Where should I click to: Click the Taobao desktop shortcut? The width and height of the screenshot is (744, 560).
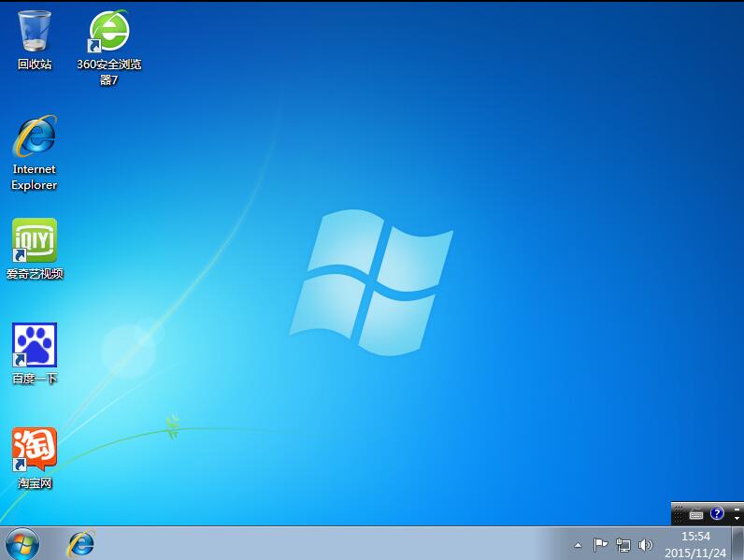35,451
